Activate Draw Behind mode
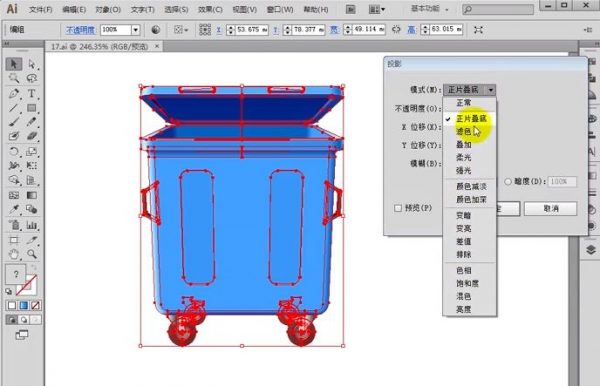600x386 pixels. click(x=24, y=319)
